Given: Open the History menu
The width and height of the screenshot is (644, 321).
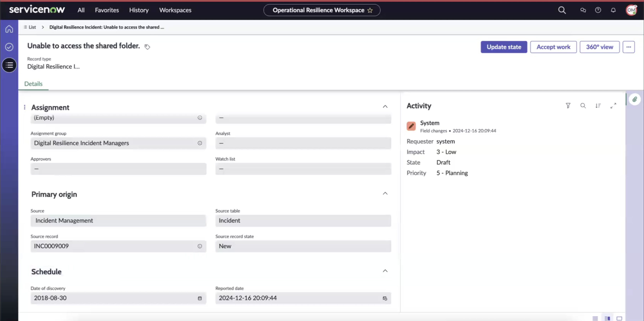Looking at the screenshot, I should [x=139, y=10].
